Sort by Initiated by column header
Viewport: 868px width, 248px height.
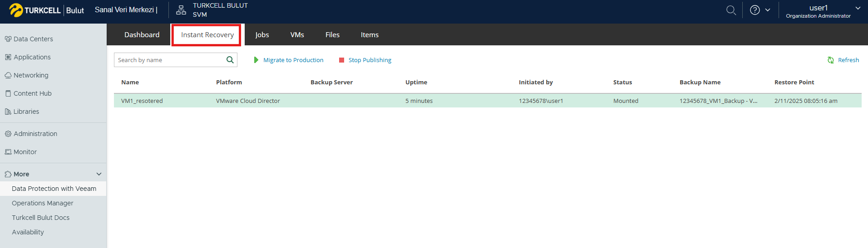point(536,82)
